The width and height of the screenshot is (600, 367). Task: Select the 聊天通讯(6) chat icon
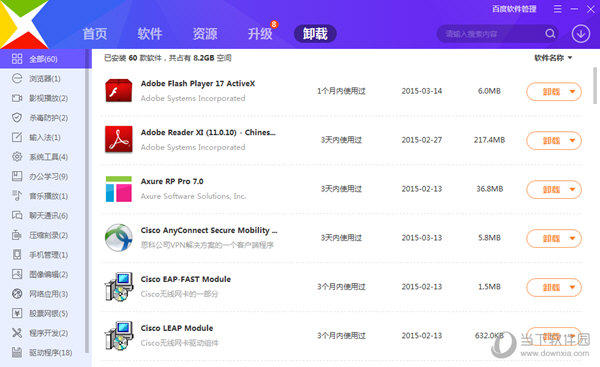coord(17,215)
